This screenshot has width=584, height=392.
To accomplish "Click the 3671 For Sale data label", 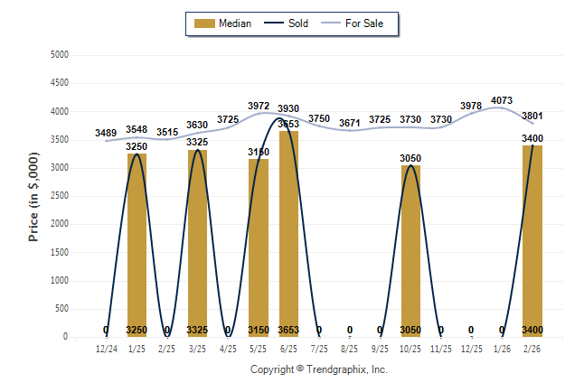I will click(x=350, y=122).
